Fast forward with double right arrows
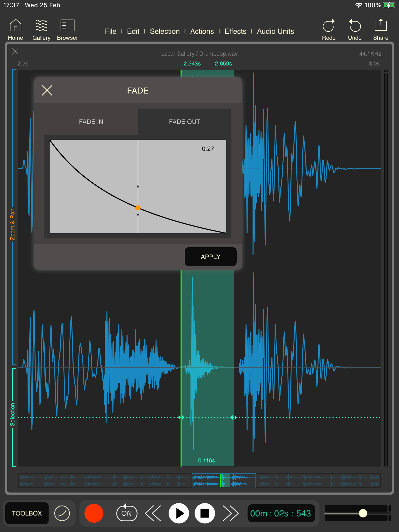The width and height of the screenshot is (399, 532). (x=230, y=513)
